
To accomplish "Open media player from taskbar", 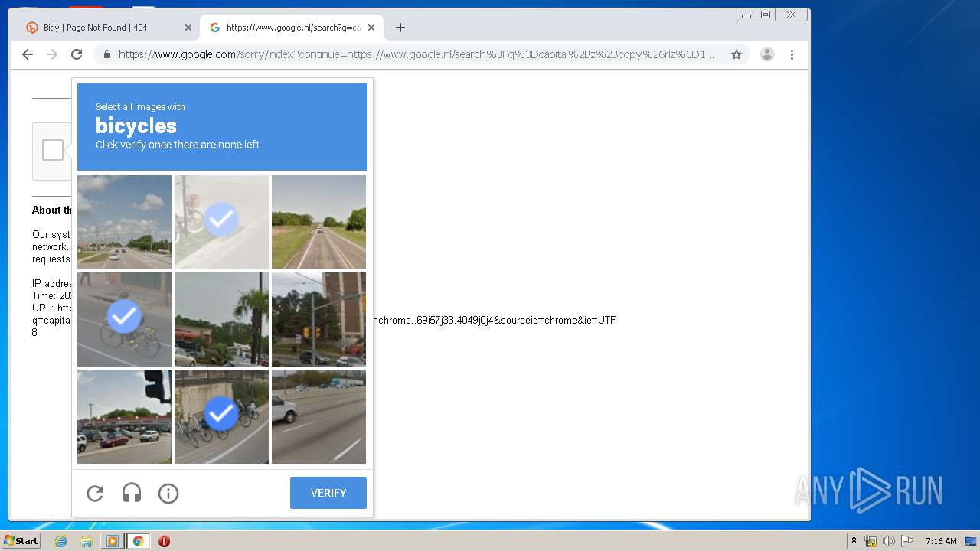I will click(x=113, y=541).
